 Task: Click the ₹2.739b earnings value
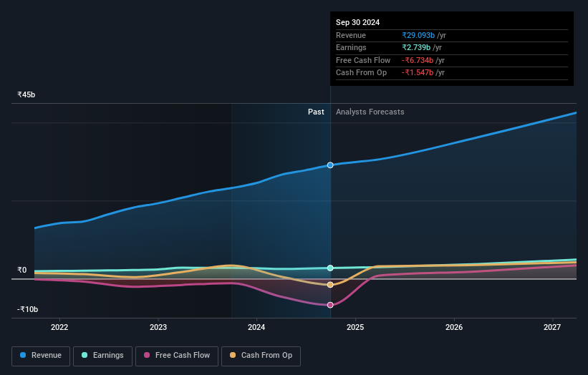(416, 47)
